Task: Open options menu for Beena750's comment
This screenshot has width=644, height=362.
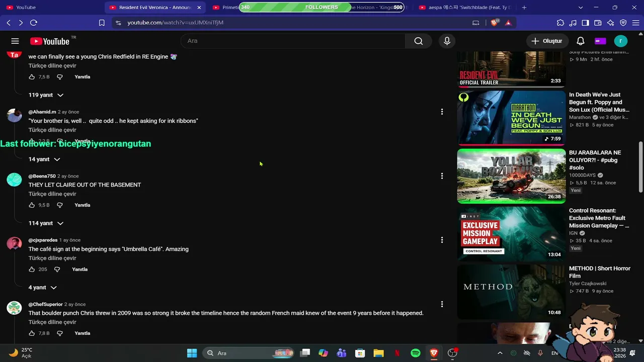Action: coord(442,176)
